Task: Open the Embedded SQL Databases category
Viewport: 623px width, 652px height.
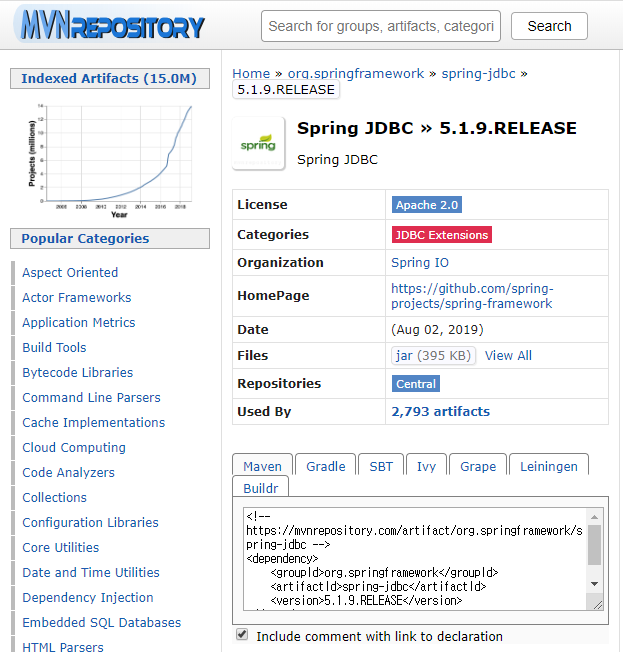Action: pos(101,622)
